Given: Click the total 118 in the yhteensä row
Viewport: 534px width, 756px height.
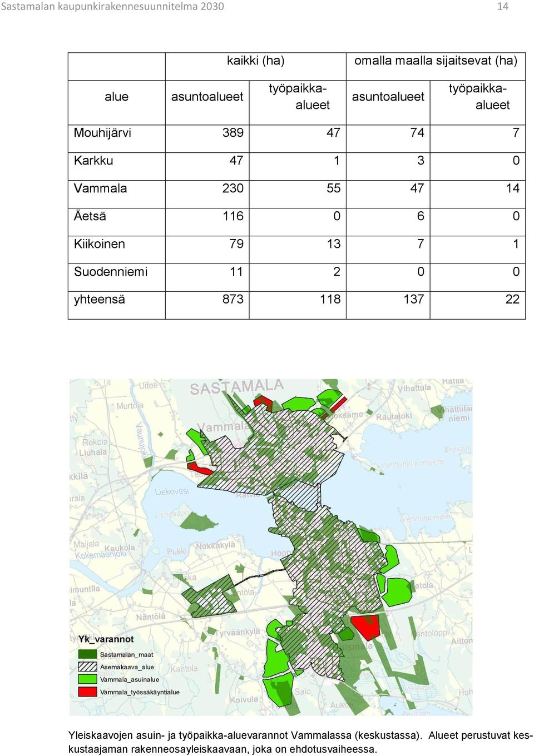Looking at the screenshot, I should point(330,300).
